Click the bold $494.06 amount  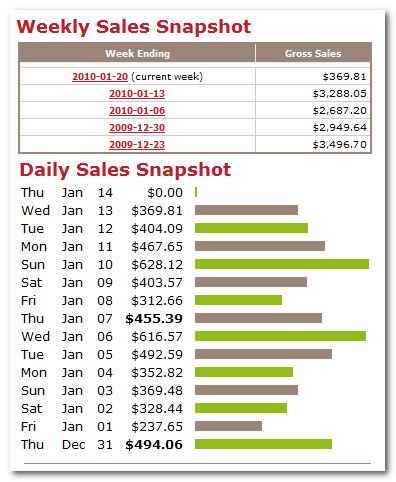click(154, 445)
